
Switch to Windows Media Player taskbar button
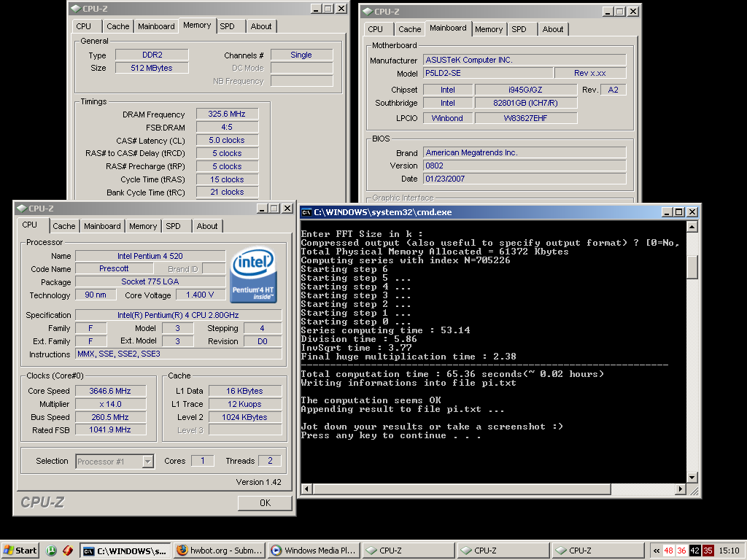point(314,551)
